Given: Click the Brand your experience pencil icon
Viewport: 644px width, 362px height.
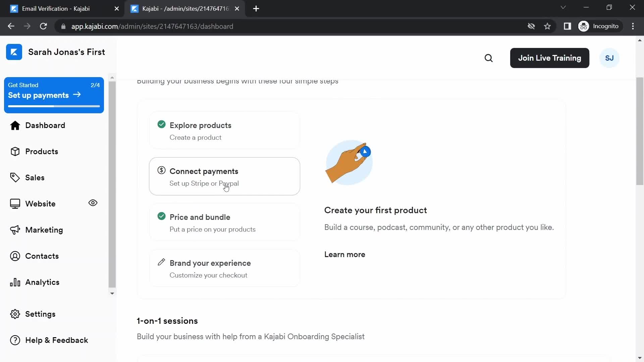Looking at the screenshot, I should pyautogui.click(x=161, y=262).
